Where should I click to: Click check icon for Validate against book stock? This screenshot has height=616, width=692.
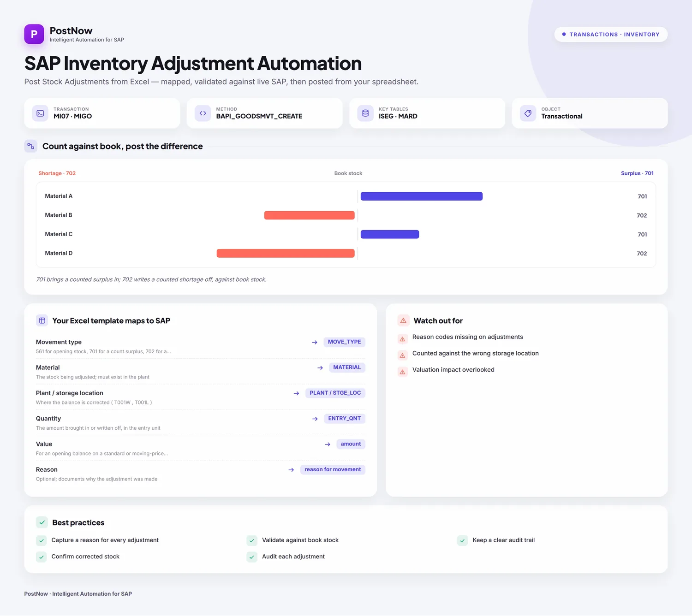pos(252,540)
